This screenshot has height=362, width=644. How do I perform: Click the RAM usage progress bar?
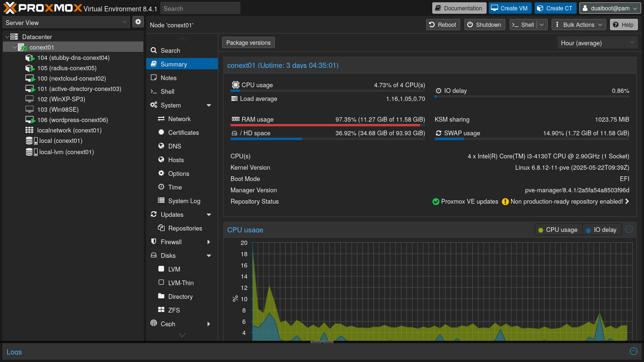point(328,125)
